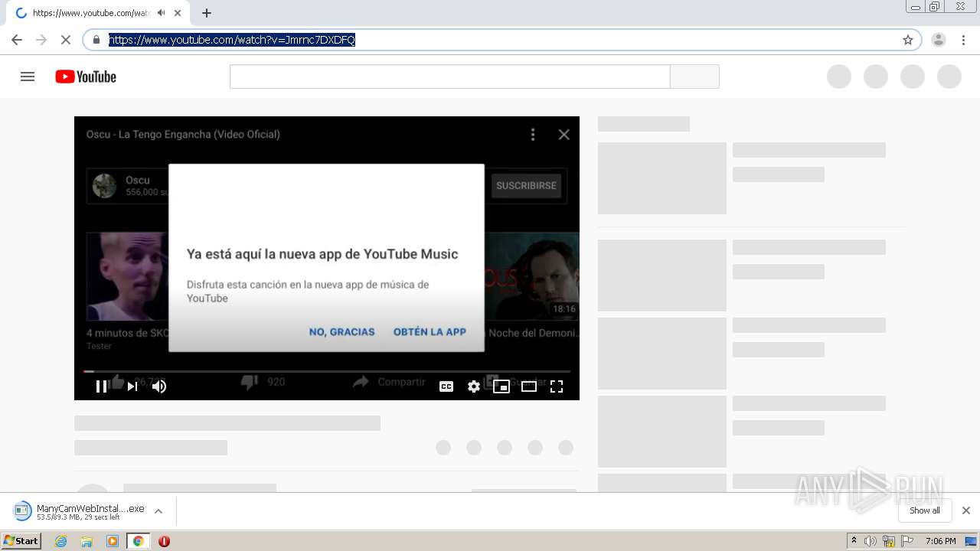Image resolution: width=980 pixels, height=551 pixels.
Task: Open the network tray icon
Action: 889,541
